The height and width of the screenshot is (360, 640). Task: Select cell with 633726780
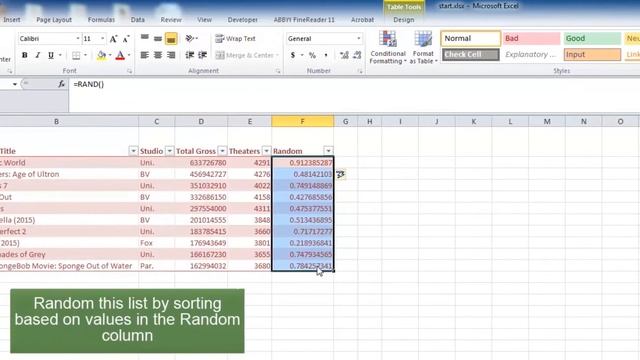(201, 162)
